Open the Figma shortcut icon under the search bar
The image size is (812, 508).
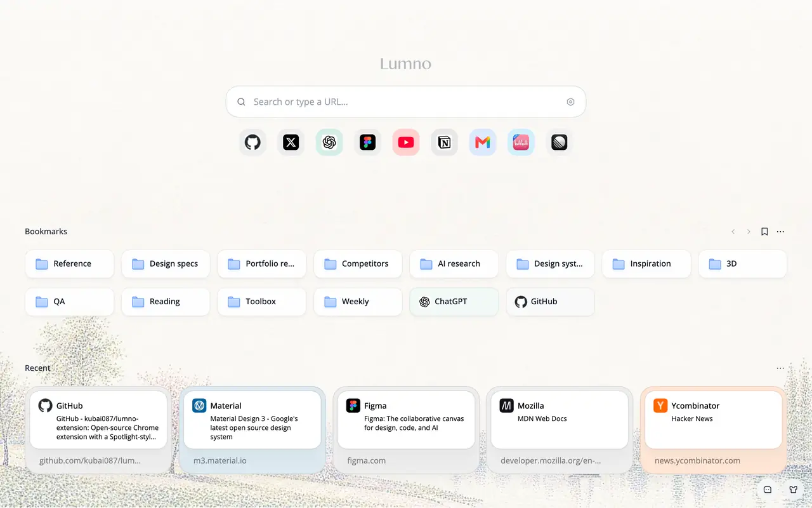coord(367,142)
